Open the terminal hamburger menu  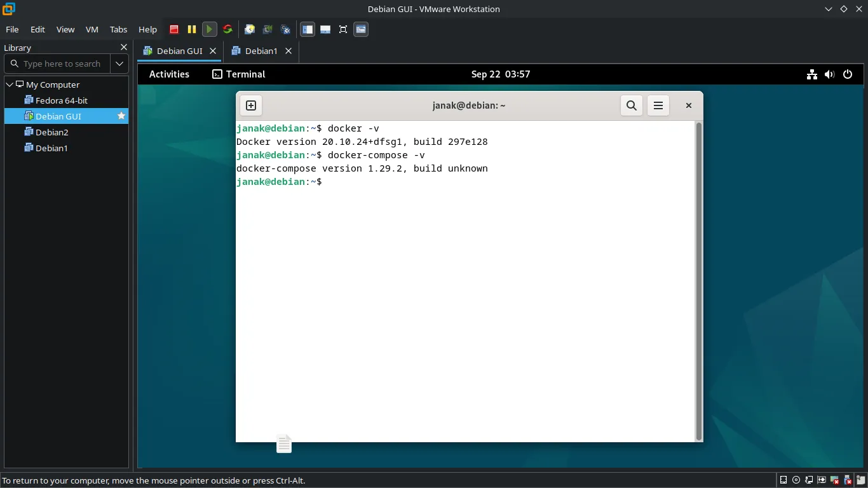pyautogui.click(x=658, y=105)
